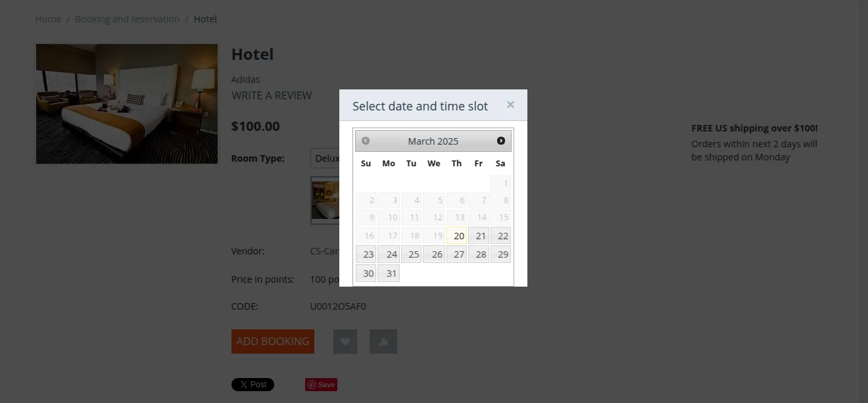The image size is (868, 403).
Task: Close the Select date and time slot dialog
Action: pyautogui.click(x=510, y=104)
